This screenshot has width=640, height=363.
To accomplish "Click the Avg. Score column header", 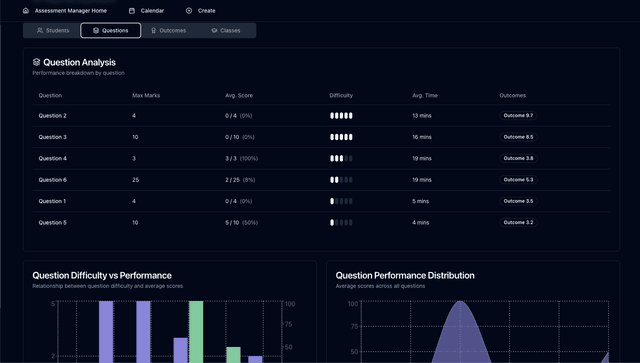I will click(239, 96).
